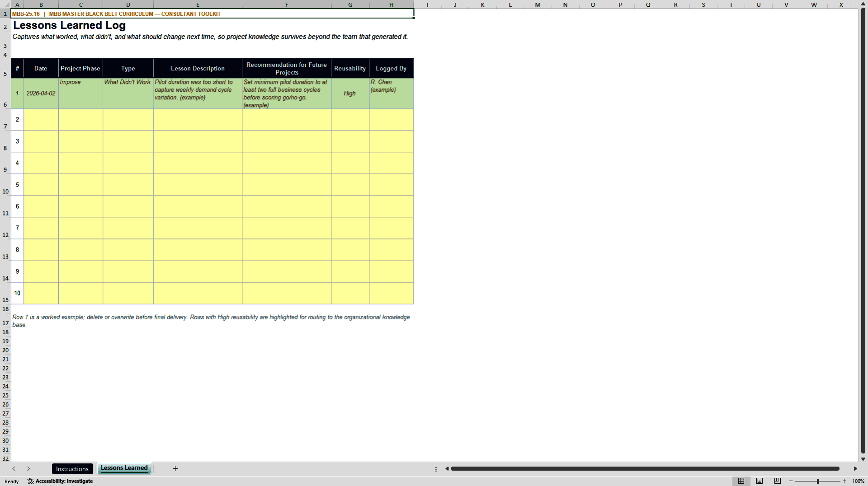Click the 'Set minimum pilot duration' cell
Viewport: 868px width, 486px height.
[x=287, y=93]
